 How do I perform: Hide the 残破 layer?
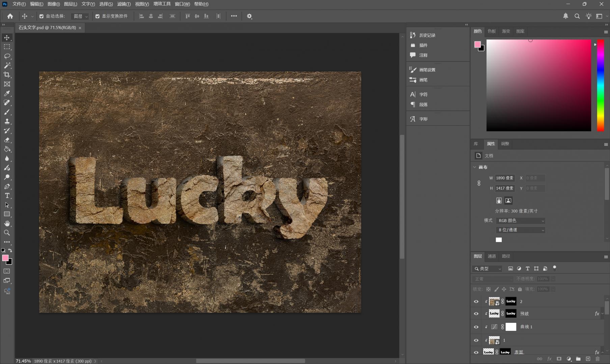[476, 314]
